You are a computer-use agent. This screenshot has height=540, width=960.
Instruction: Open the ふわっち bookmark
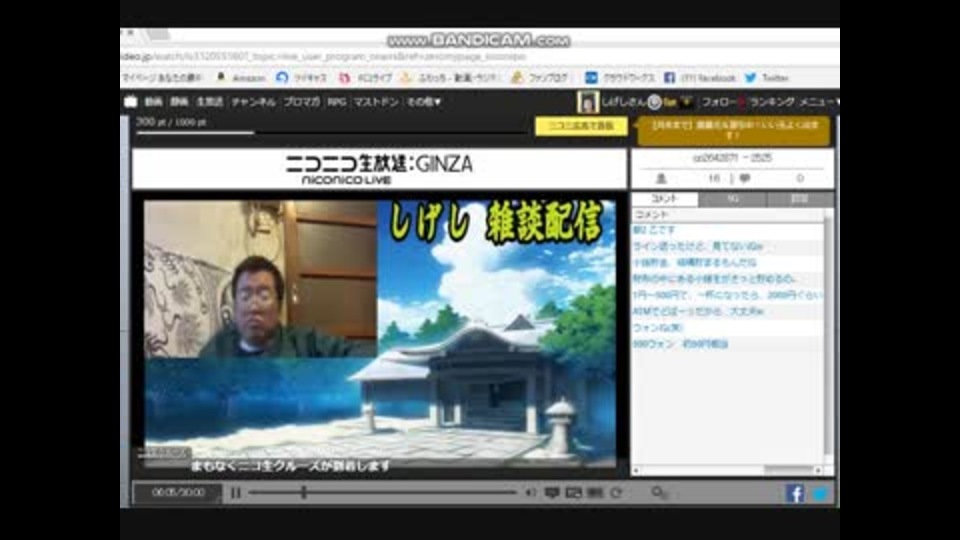click(450, 78)
